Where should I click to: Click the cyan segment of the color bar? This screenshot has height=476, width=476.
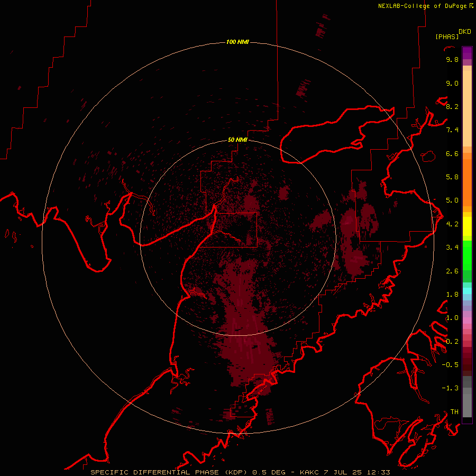[x=467, y=291]
